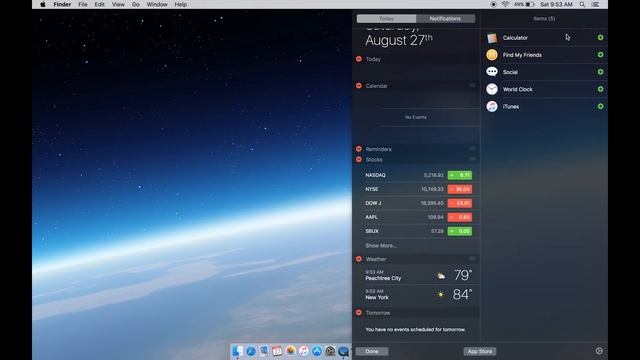The width and height of the screenshot is (640, 360).
Task: Click Done to finish editing widgets
Action: [x=372, y=351]
